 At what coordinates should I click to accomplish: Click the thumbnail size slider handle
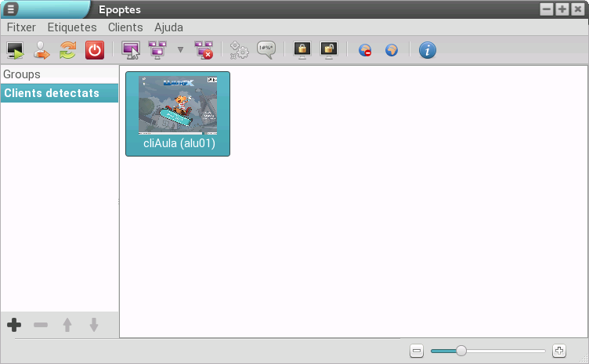(461, 351)
